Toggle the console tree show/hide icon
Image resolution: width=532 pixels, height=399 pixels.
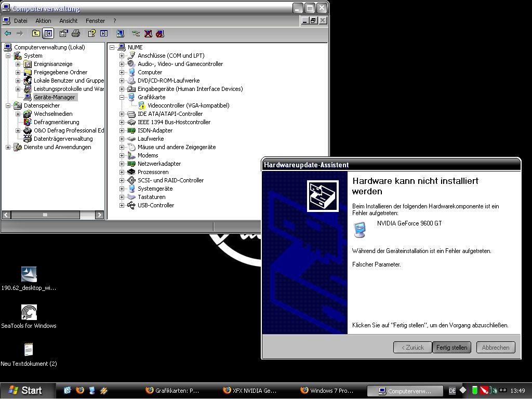tap(48, 33)
